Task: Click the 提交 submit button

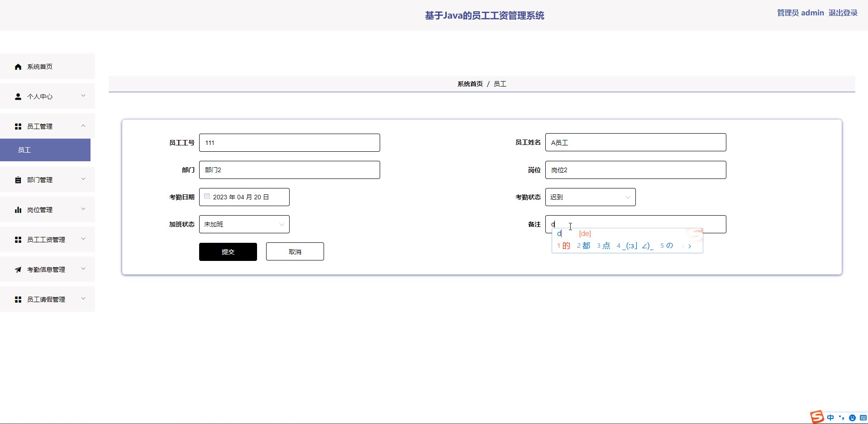Action: pos(228,252)
